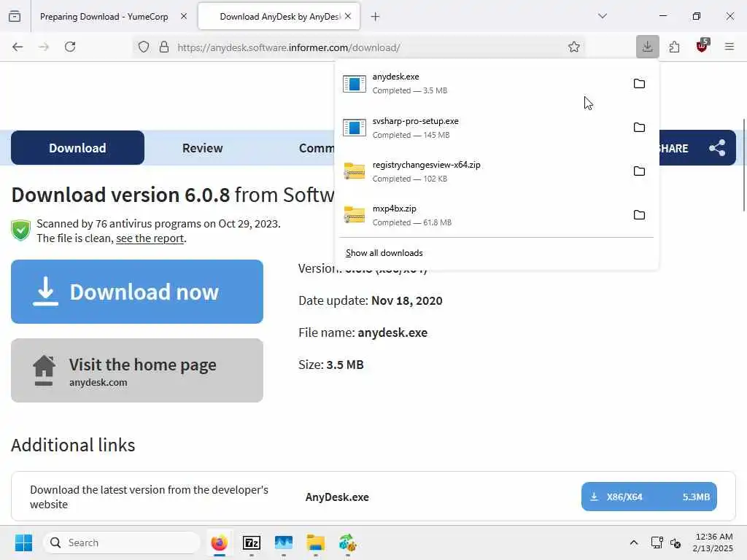Open the muted volume tray icon
The image size is (747, 560).
click(675, 542)
